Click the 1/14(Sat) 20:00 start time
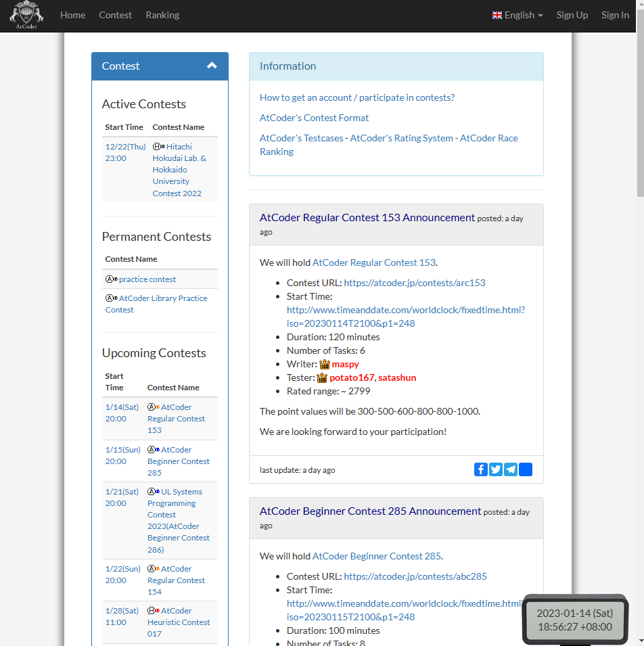 coord(122,413)
